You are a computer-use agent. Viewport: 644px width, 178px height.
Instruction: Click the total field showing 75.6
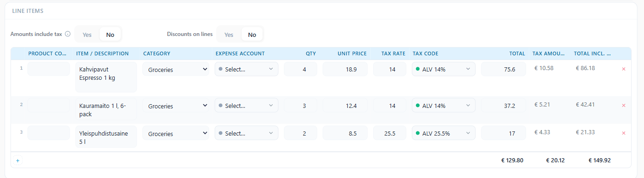pyautogui.click(x=503, y=69)
